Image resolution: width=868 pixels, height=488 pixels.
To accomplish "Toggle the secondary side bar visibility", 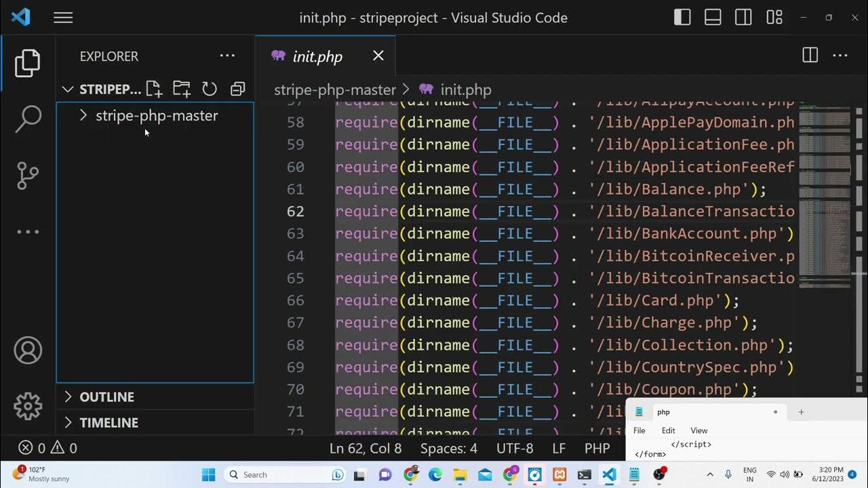I will 743,18.
